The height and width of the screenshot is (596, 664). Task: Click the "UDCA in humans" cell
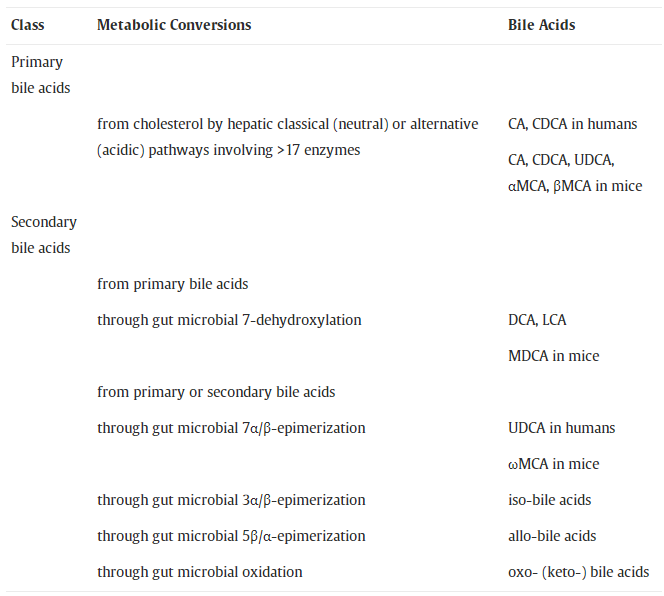pyautogui.click(x=561, y=428)
